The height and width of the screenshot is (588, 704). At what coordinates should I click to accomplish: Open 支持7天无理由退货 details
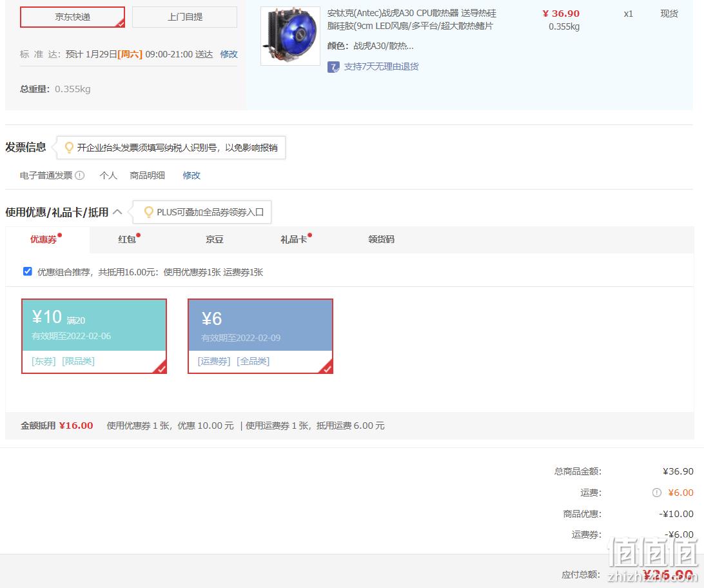pyautogui.click(x=381, y=67)
